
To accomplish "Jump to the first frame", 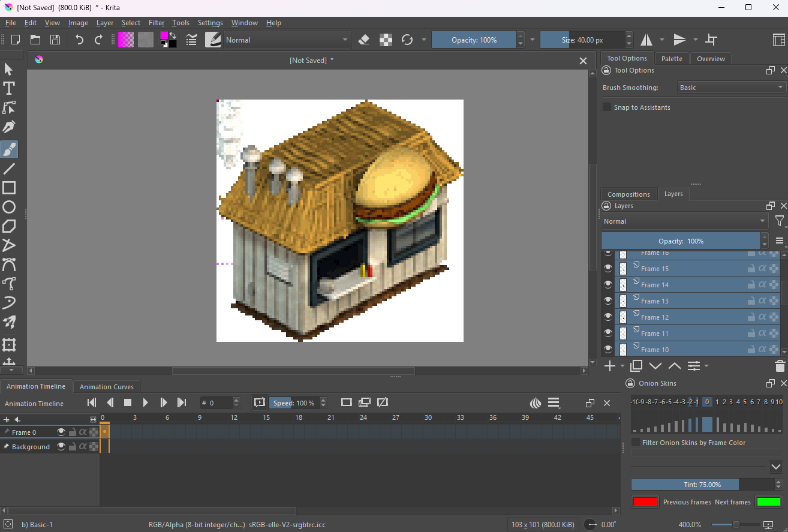I will 92,403.
